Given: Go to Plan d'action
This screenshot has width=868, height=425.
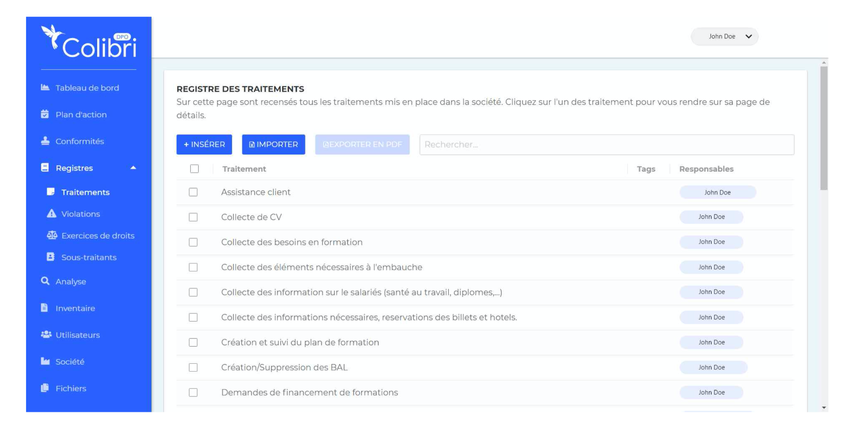Looking at the screenshot, I should click(x=81, y=114).
